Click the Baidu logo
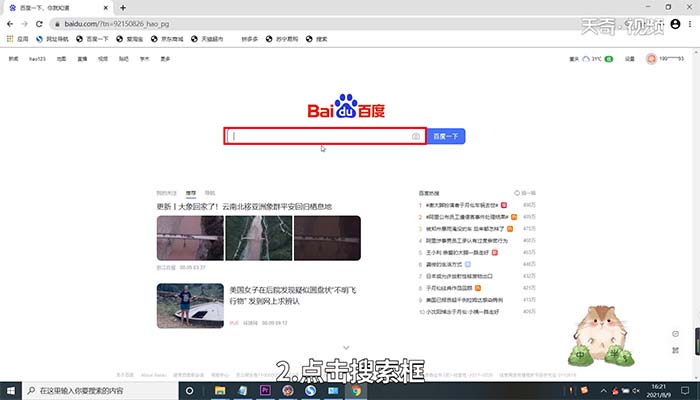 tap(346, 106)
